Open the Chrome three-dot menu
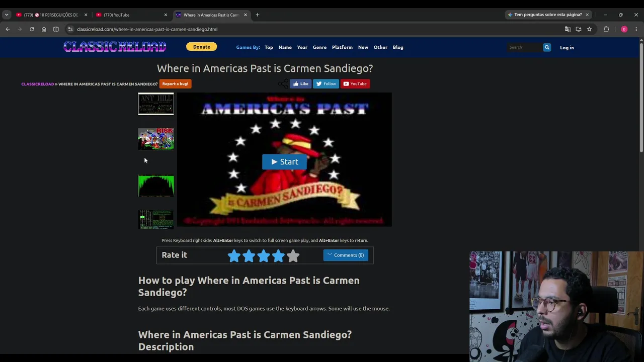644x362 pixels. (636, 29)
